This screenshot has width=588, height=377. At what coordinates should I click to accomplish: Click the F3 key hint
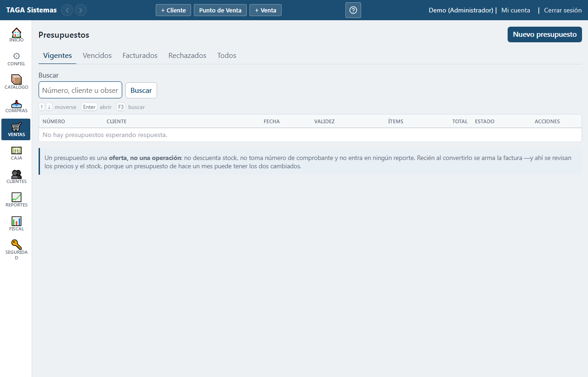[121, 107]
